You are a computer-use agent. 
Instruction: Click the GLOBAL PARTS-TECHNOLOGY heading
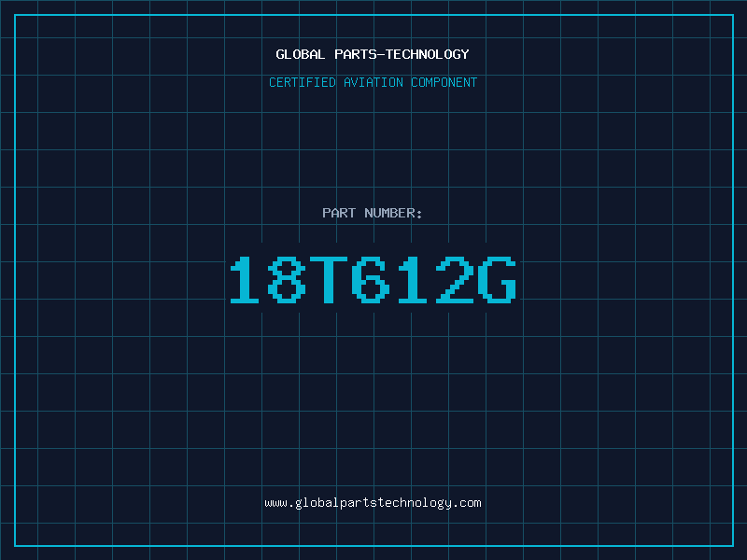pos(373,55)
